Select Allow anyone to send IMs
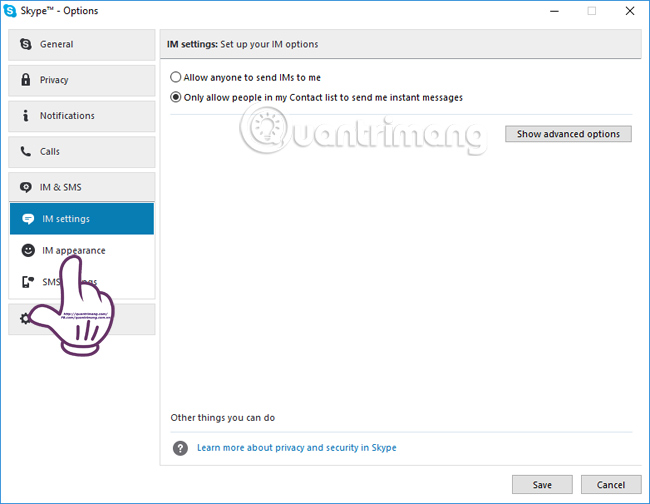The height and width of the screenshot is (504, 650). [177, 77]
